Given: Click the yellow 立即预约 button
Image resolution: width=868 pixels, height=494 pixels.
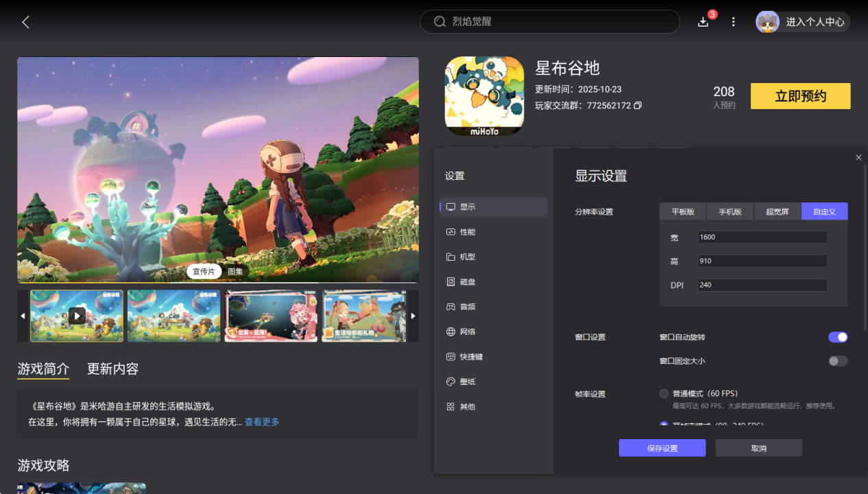Looking at the screenshot, I should click(801, 96).
